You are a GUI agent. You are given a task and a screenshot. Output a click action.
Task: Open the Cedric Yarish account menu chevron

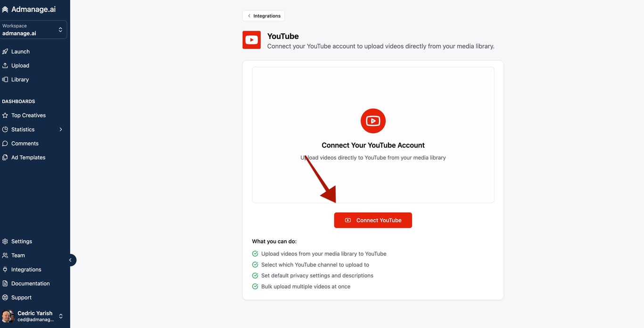tap(61, 316)
